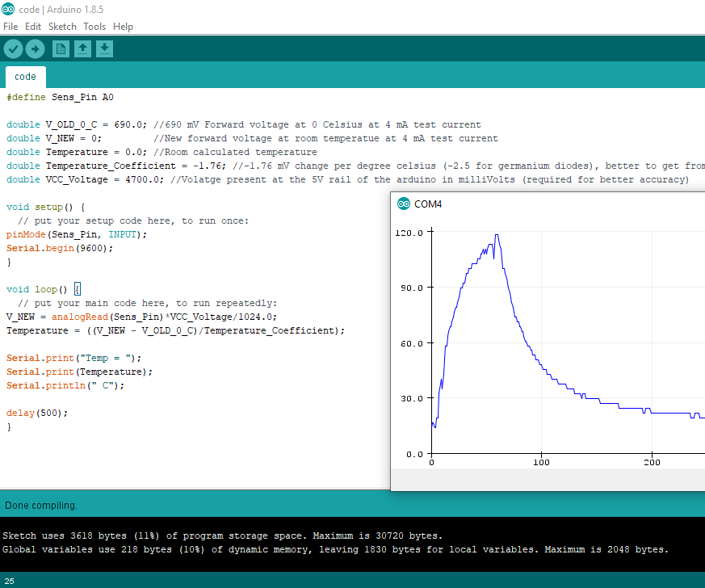705x588 pixels.
Task: Focus the COM4 plotter window title bar
Action: coord(549,204)
